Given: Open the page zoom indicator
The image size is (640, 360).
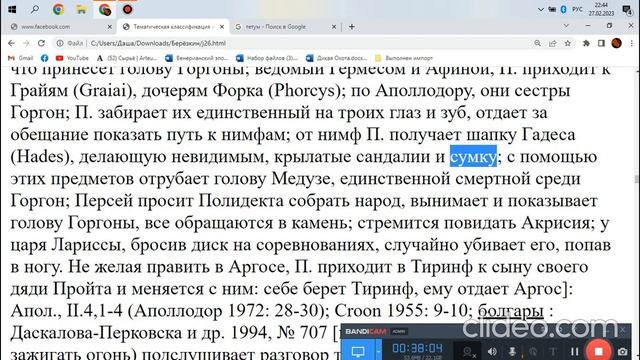Looking at the screenshot, I should 538,43.
